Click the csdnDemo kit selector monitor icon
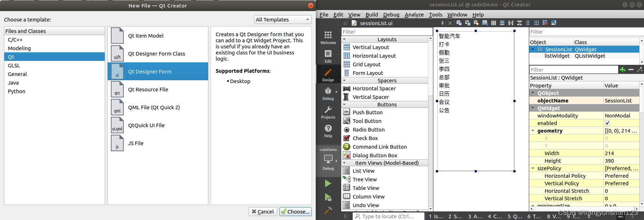Screen dimensions: 644x220 [328, 159]
